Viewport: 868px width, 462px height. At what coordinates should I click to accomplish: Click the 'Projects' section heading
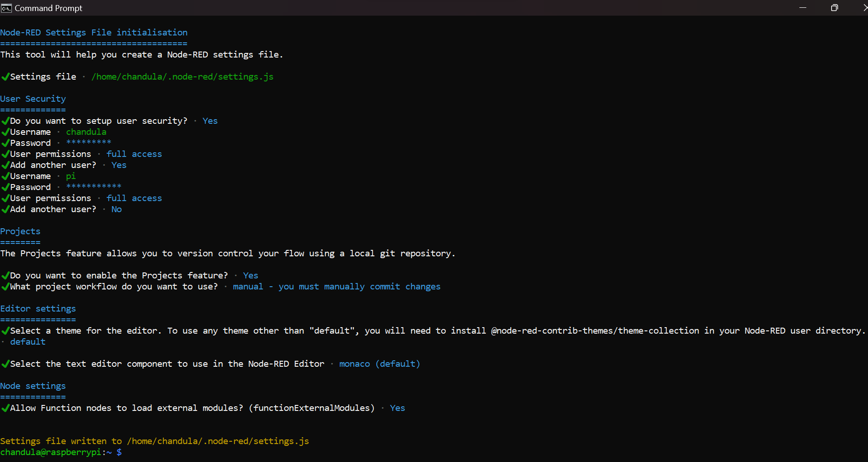[20, 231]
